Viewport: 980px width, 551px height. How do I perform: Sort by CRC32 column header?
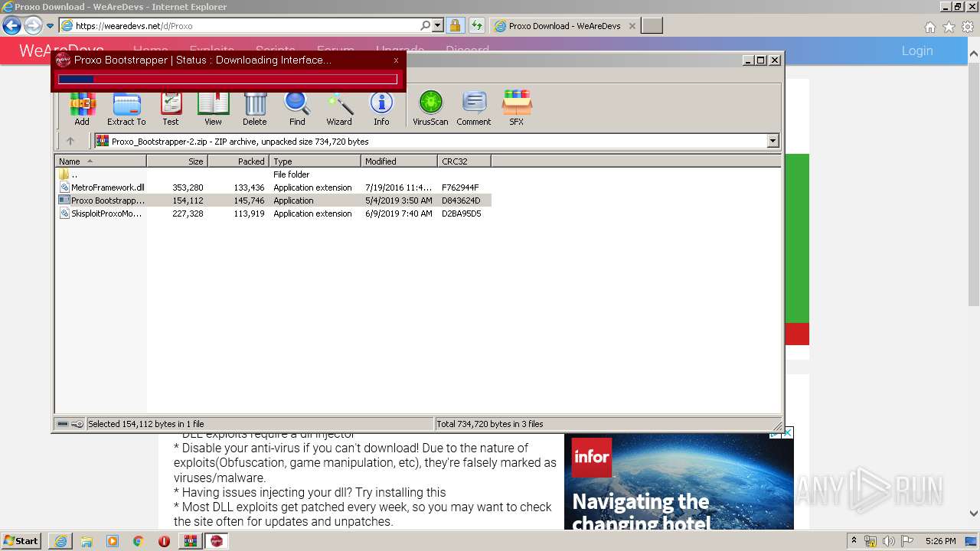pyautogui.click(x=464, y=161)
